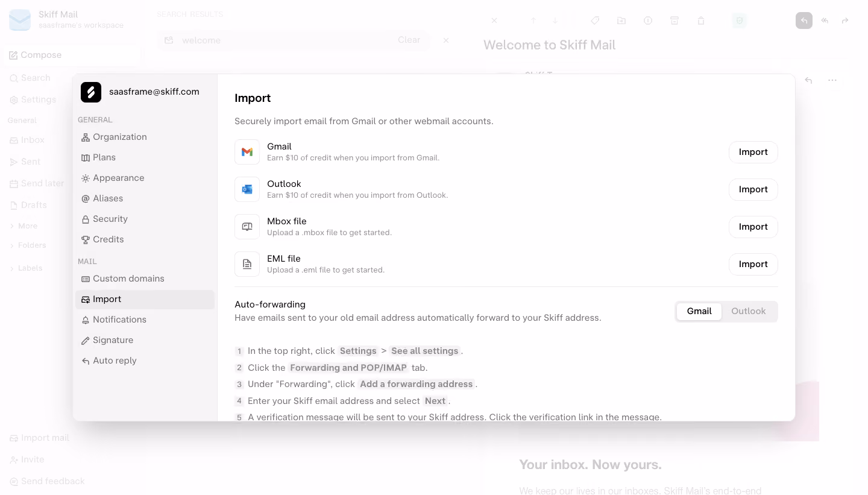Click the reply-all icon in background toolbar

tap(825, 20)
